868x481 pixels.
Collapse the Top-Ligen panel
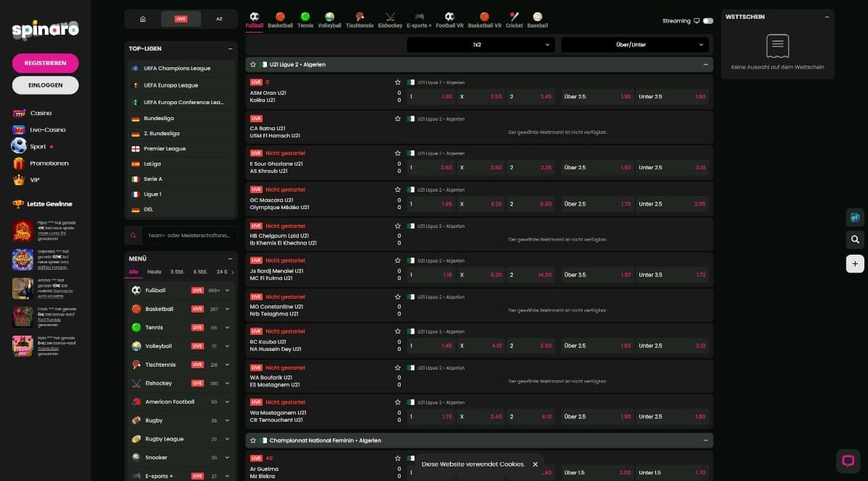tap(230, 48)
